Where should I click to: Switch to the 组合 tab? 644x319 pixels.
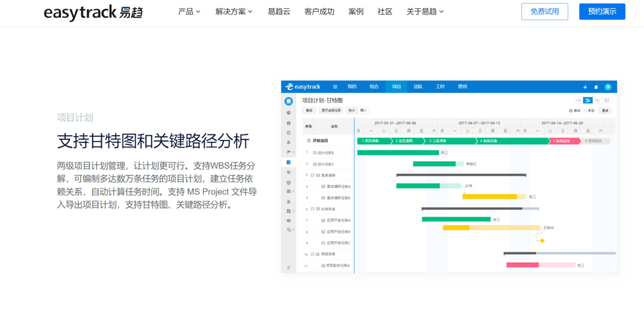pyautogui.click(x=374, y=87)
